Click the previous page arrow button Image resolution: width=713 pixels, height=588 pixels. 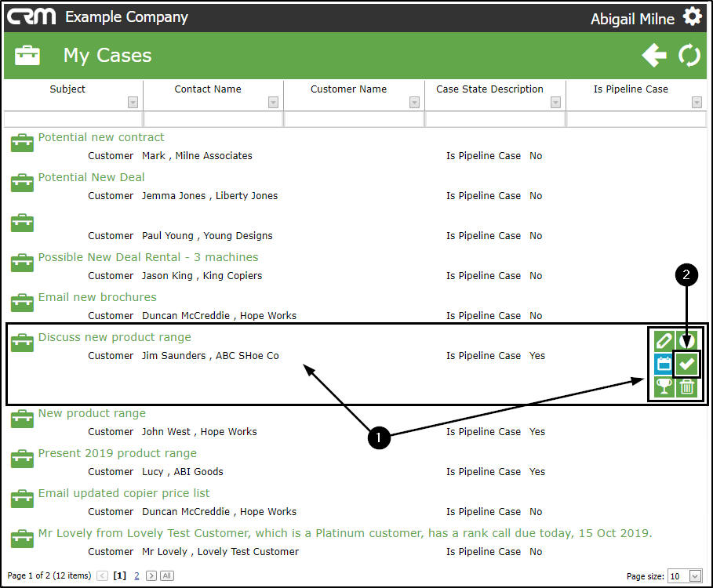click(102, 575)
